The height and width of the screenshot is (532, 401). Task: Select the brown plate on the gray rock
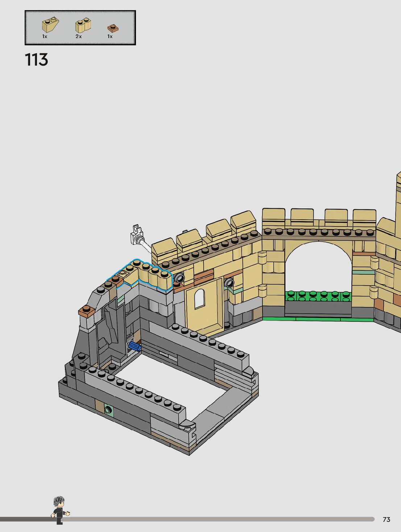click(x=87, y=311)
